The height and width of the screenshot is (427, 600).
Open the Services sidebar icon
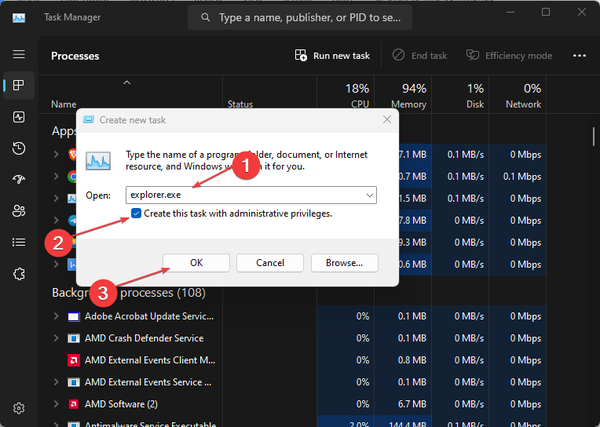click(x=19, y=274)
